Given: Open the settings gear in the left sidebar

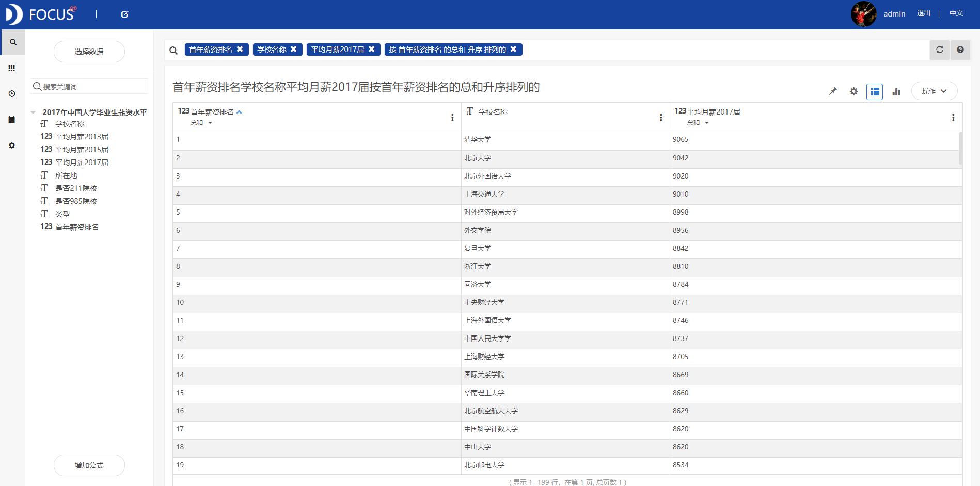Looking at the screenshot, I should coord(11,145).
